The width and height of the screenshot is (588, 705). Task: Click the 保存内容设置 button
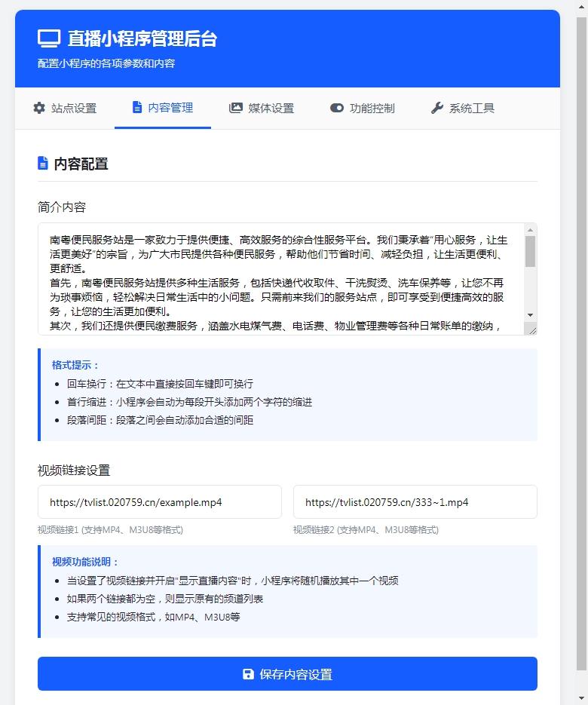click(x=287, y=673)
